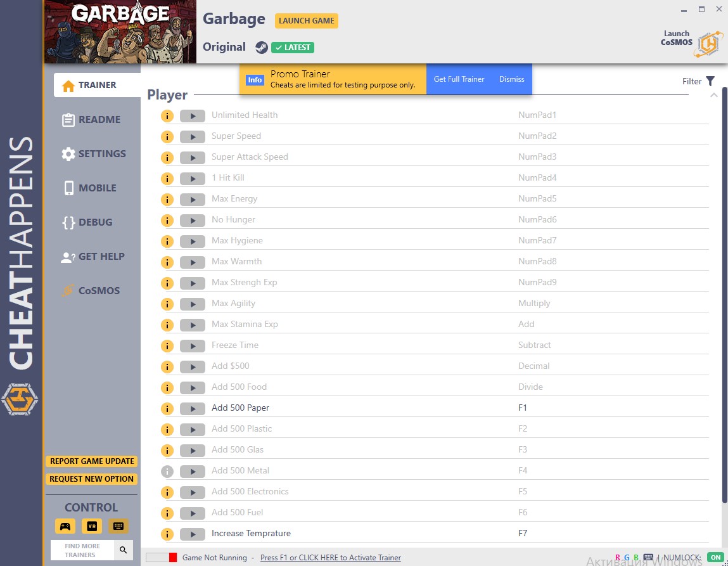Open info for Super Attack Speed
The width and height of the screenshot is (728, 566).
[167, 158]
